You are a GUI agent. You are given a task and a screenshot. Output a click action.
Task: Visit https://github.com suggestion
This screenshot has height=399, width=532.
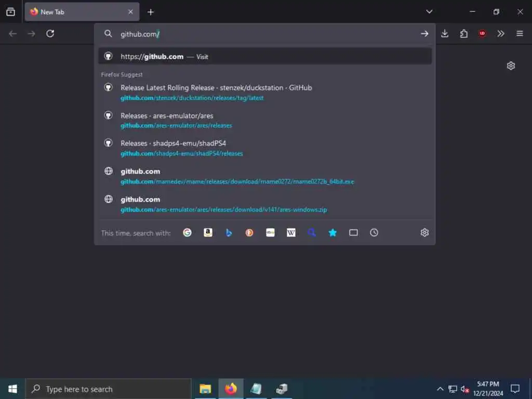(x=265, y=56)
